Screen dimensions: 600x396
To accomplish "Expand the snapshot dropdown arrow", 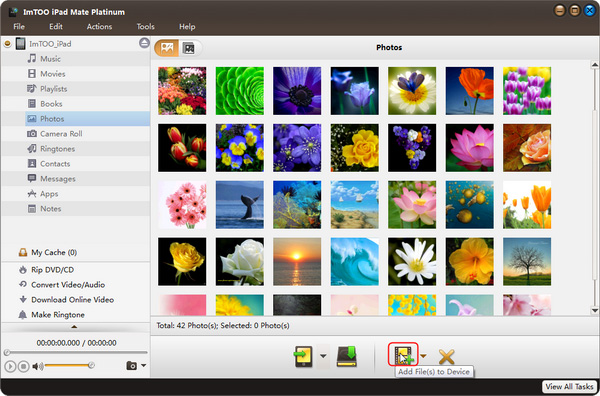I will coord(143,366).
